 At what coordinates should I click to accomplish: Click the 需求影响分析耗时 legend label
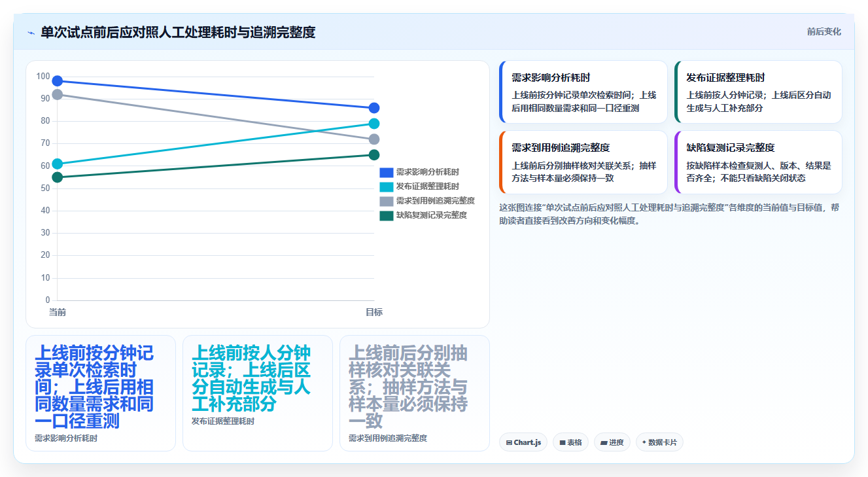pyautogui.click(x=428, y=172)
